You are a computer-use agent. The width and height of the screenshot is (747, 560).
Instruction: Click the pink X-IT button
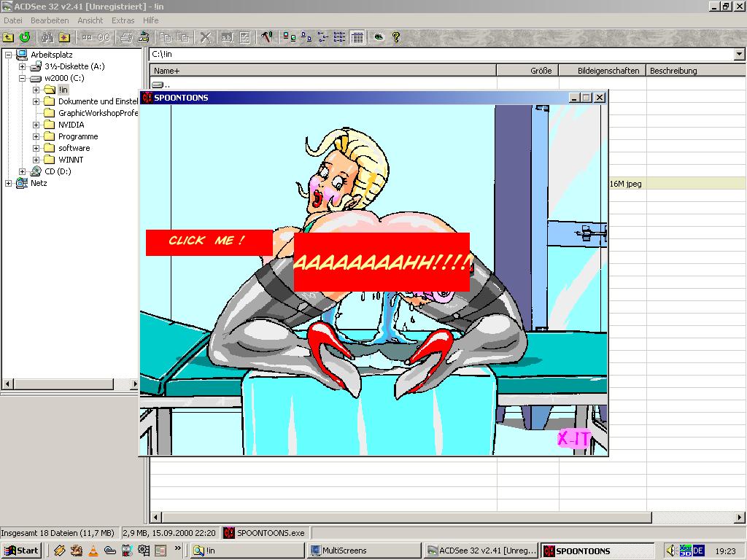click(x=575, y=438)
